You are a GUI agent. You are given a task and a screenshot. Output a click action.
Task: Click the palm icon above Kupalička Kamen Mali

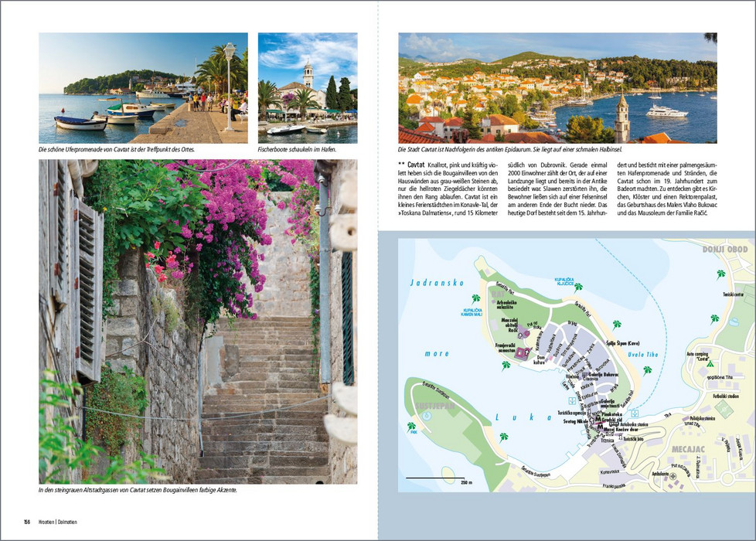(x=475, y=298)
